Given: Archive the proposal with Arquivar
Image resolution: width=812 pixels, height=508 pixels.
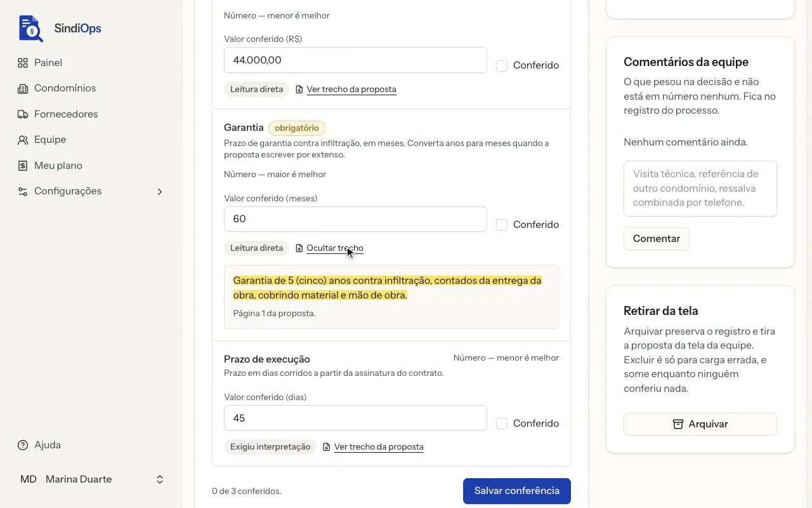Looking at the screenshot, I should click(x=700, y=424).
